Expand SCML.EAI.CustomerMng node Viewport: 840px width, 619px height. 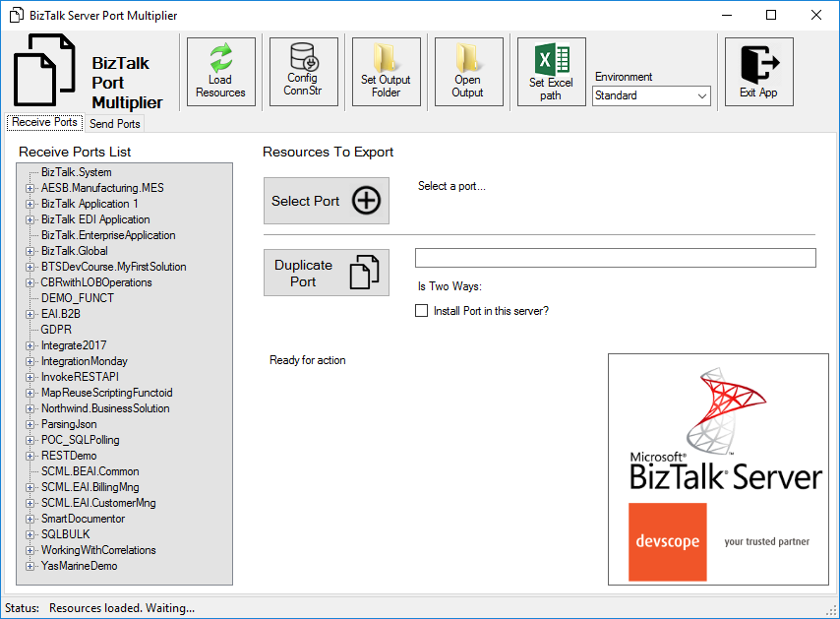(30, 503)
